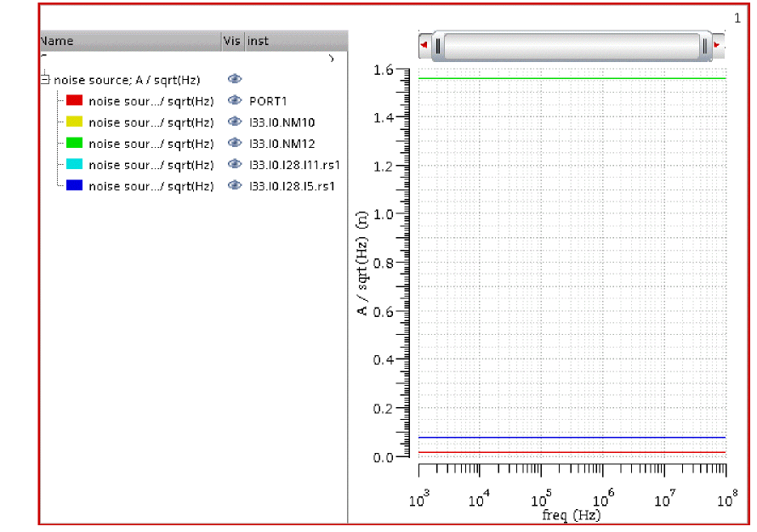The height and width of the screenshot is (532, 757).
Task: Click the green NM12 color swatch
Action: (x=74, y=143)
